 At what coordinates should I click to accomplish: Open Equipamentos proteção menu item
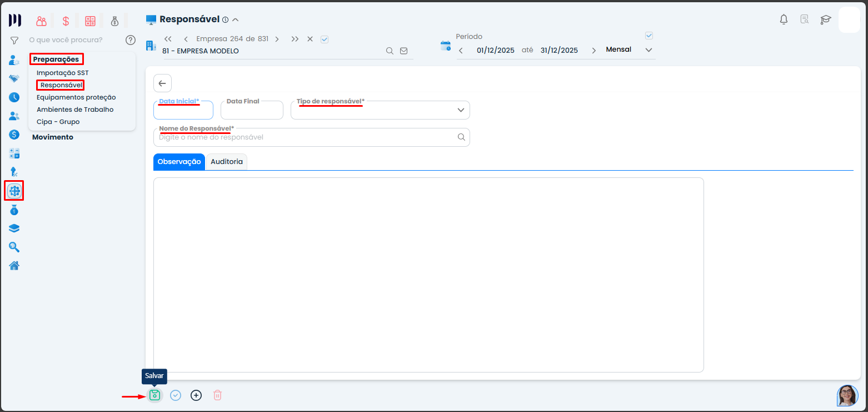[76, 97]
